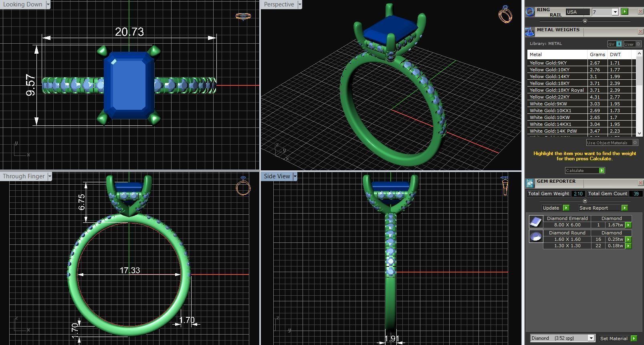Image resolution: width=644 pixels, height=345 pixels.
Task: Click green arrow beside Set Material
Action: point(634,338)
